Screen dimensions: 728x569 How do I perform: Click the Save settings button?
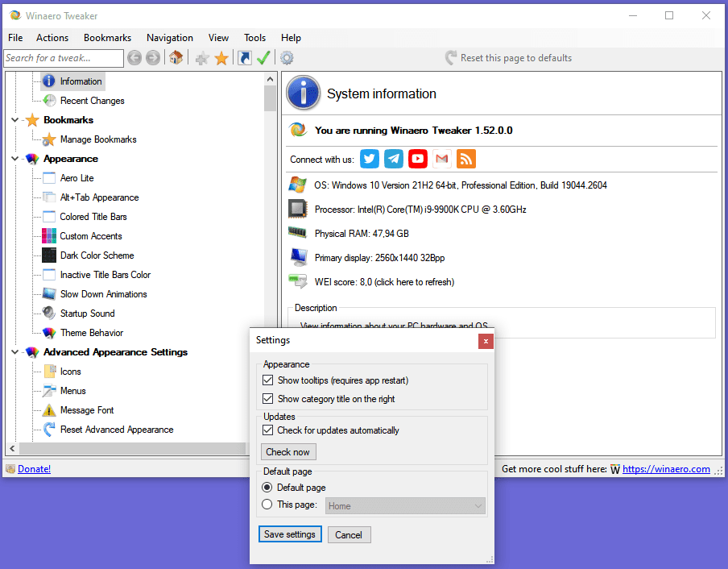point(290,534)
